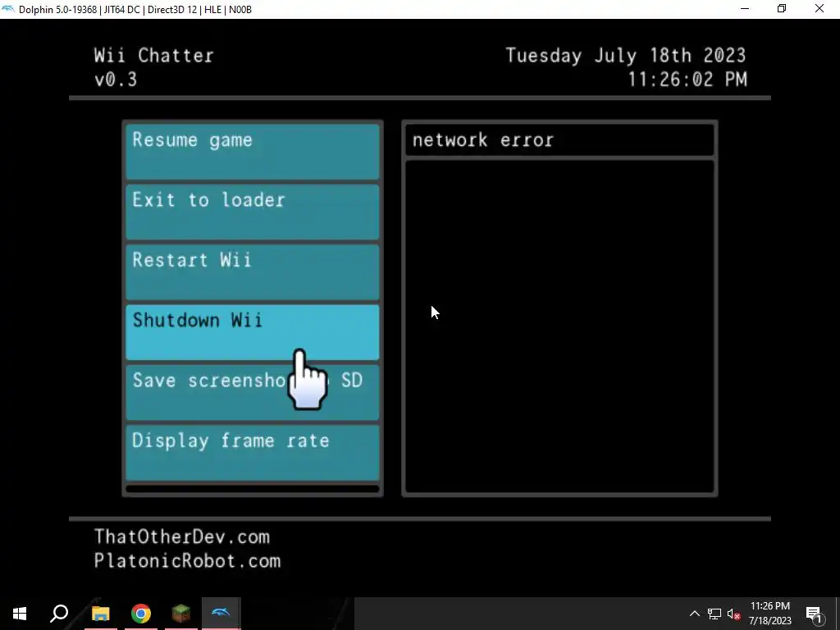840x630 pixels.
Task: Toggle Display frame rate option
Action: point(253,453)
